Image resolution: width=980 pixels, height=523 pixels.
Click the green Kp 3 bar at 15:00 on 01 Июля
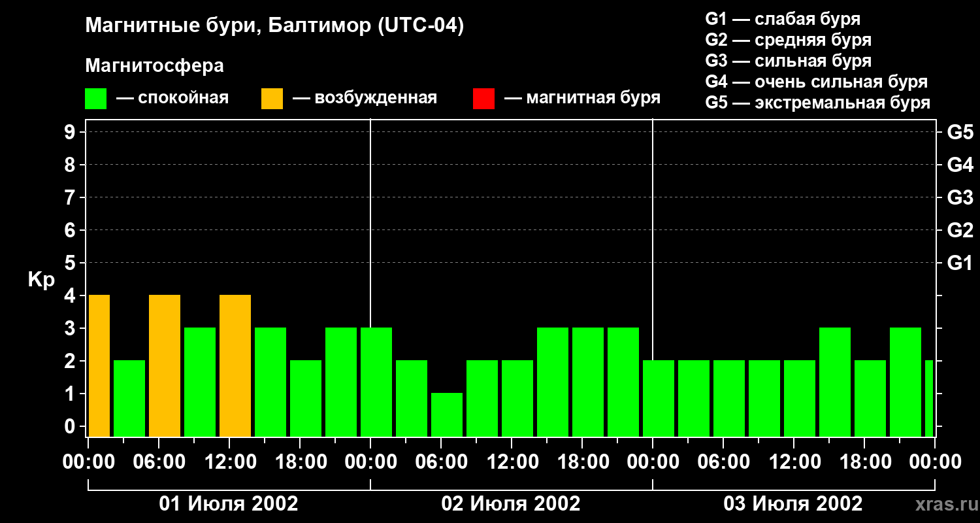270,382
